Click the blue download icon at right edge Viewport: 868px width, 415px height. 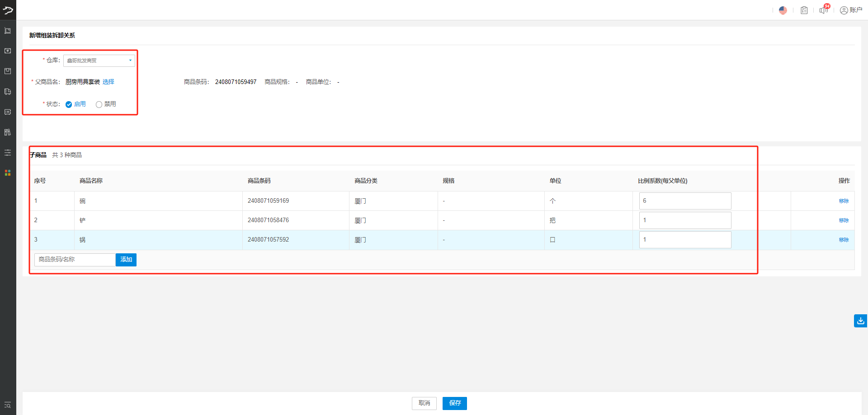[860, 321]
